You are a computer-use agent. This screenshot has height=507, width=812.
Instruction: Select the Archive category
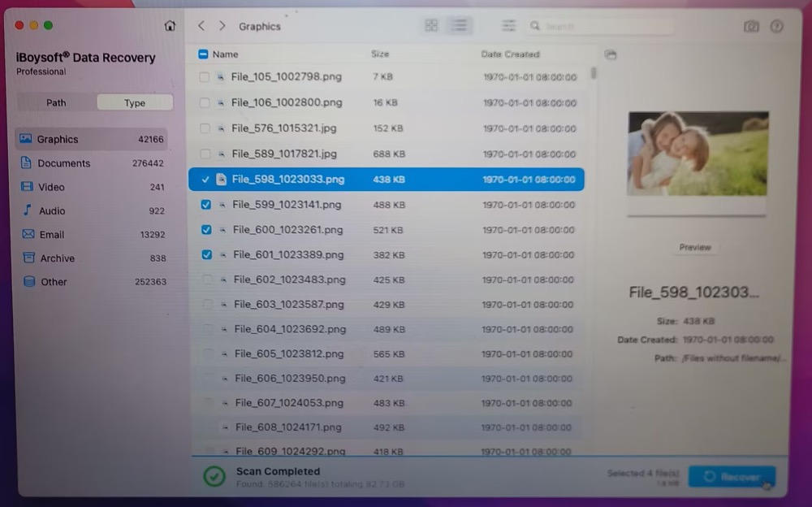(x=93, y=258)
